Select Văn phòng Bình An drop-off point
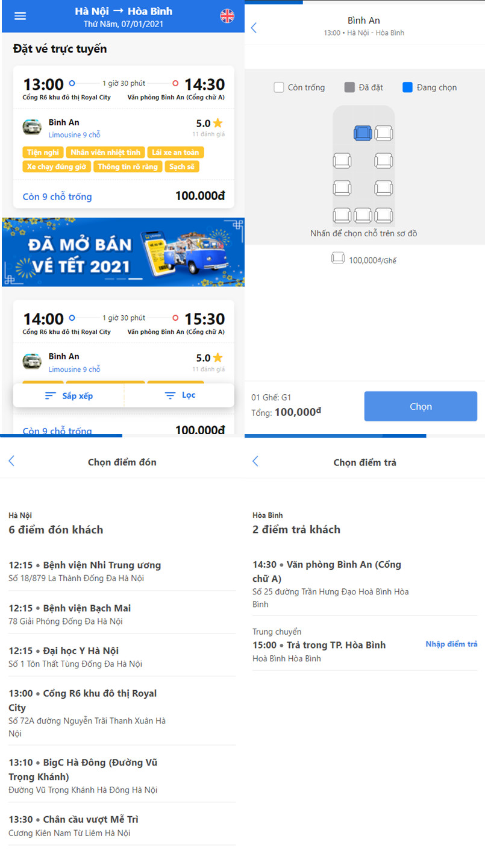The image size is (485, 868). tap(328, 577)
